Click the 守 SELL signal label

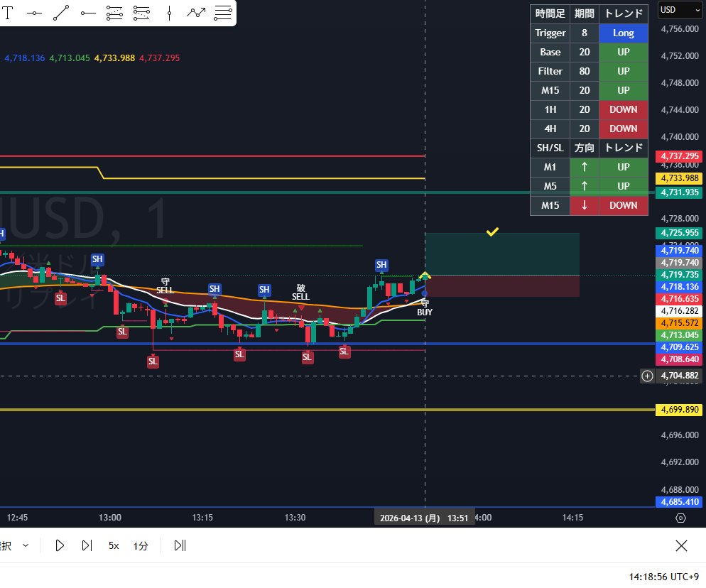pyautogui.click(x=165, y=286)
